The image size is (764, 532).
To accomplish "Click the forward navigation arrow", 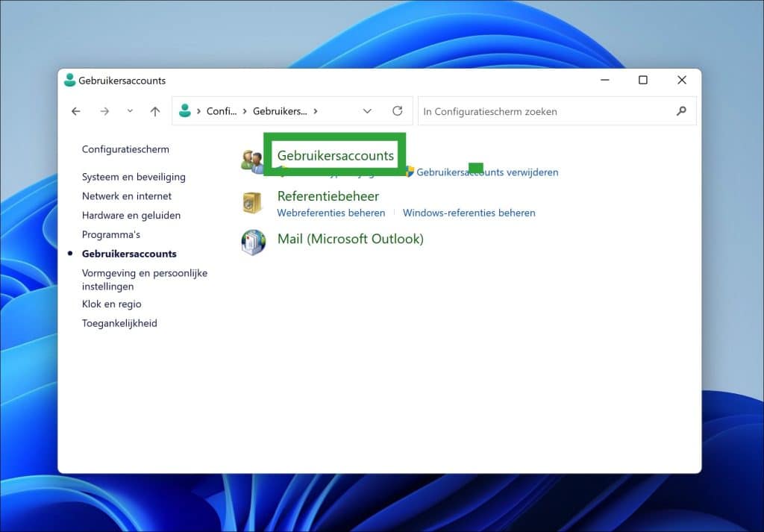I will pyautogui.click(x=103, y=110).
